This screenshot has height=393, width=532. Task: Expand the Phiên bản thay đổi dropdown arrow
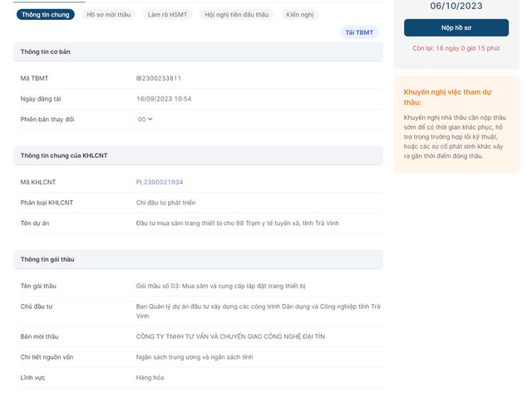tap(150, 120)
